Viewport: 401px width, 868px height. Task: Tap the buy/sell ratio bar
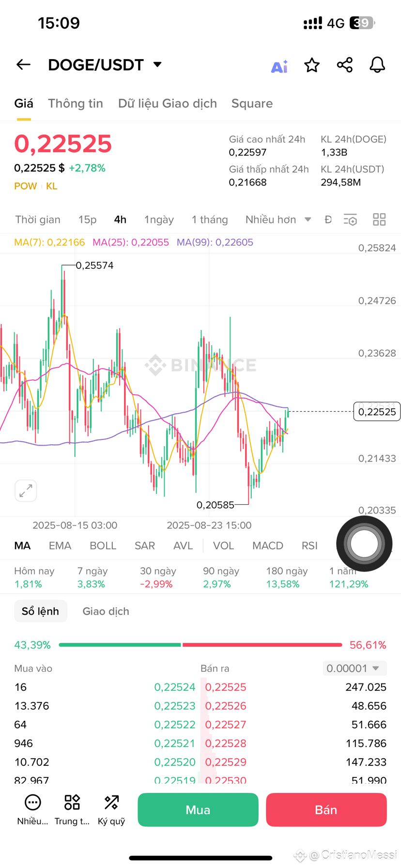point(200,645)
